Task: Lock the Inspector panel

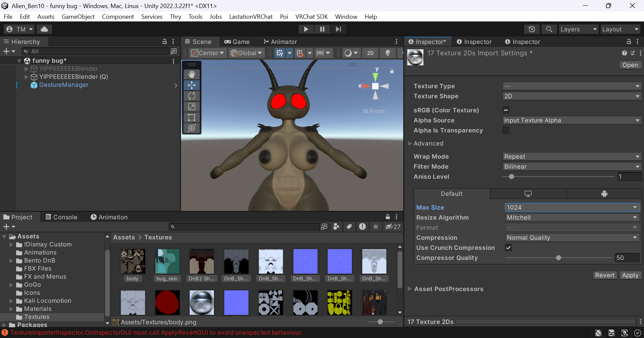Action: coord(629,42)
